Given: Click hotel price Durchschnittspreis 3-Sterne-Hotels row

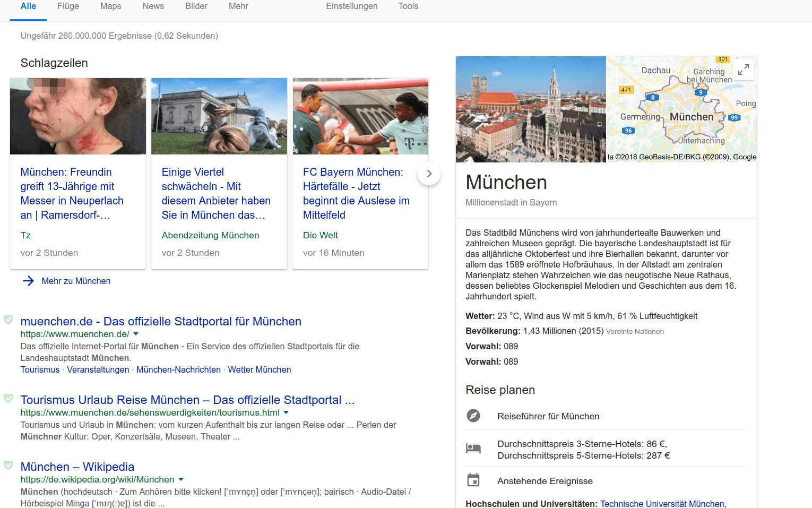Looking at the screenshot, I should tap(606, 449).
